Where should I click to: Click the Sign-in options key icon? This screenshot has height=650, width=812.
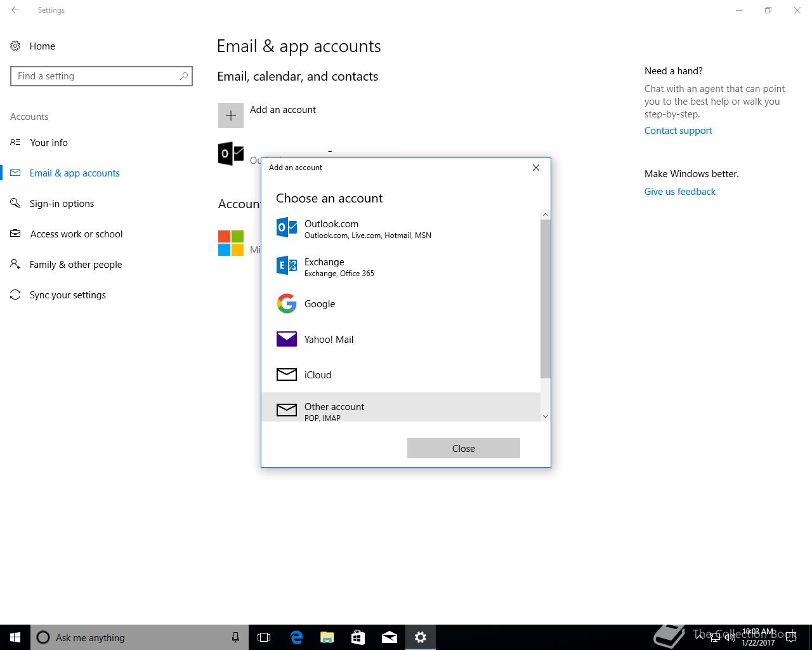pyautogui.click(x=15, y=203)
